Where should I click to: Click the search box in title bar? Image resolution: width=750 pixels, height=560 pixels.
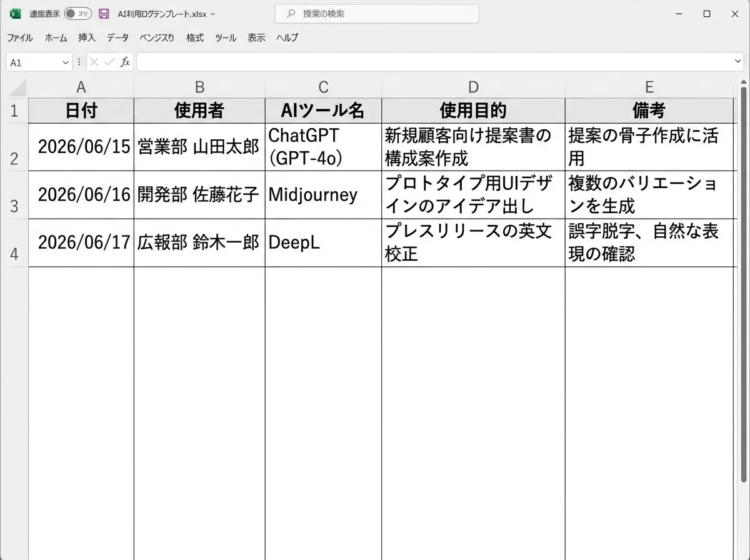[x=377, y=14]
